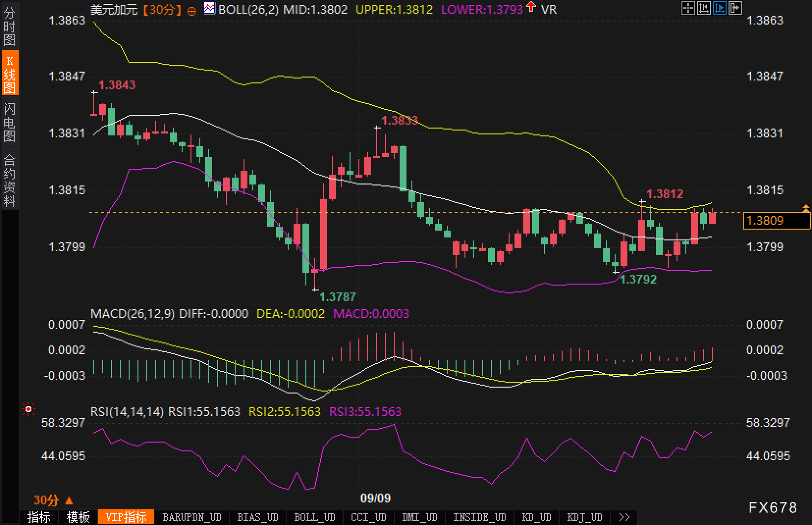The image size is (812, 525).
Task: Select the 闪电图 side tab
Action: pyautogui.click(x=9, y=123)
